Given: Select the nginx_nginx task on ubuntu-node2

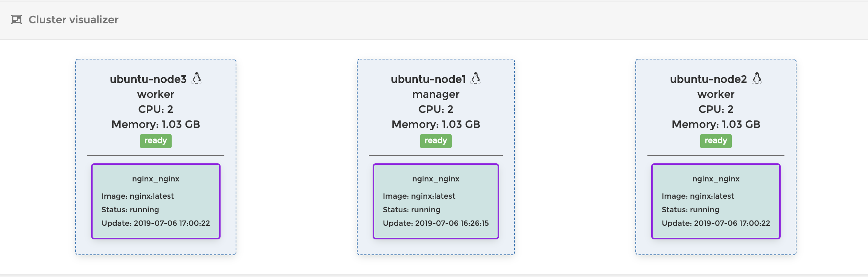Looking at the screenshot, I should tap(716, 179).
